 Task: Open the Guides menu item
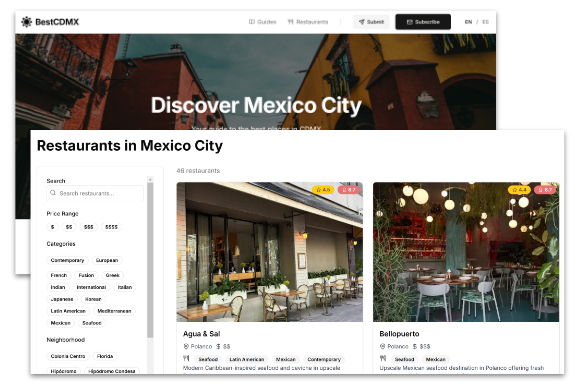(262, 22)
